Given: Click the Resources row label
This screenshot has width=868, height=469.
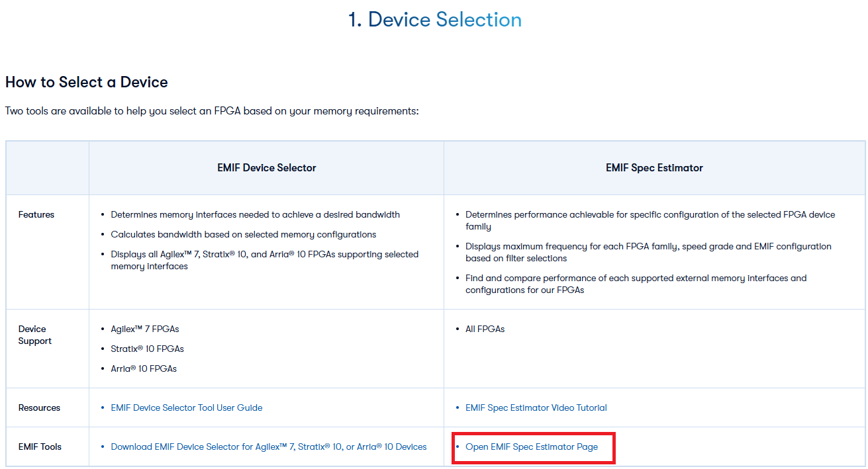Looking at the screenshot, I should (39, 408).
